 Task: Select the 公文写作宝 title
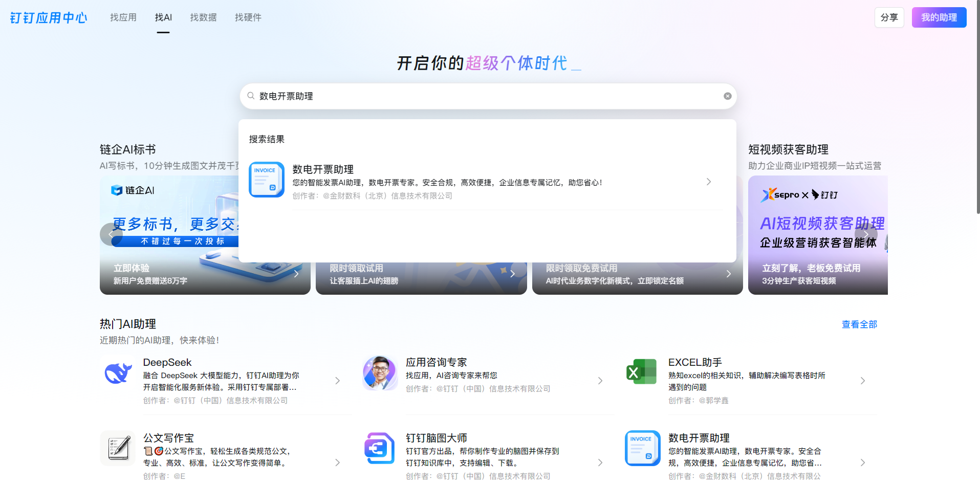[168, 438]
